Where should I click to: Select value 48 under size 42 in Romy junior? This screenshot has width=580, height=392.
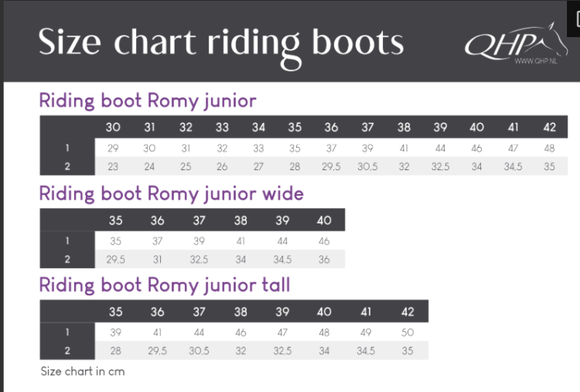[549, 148]
